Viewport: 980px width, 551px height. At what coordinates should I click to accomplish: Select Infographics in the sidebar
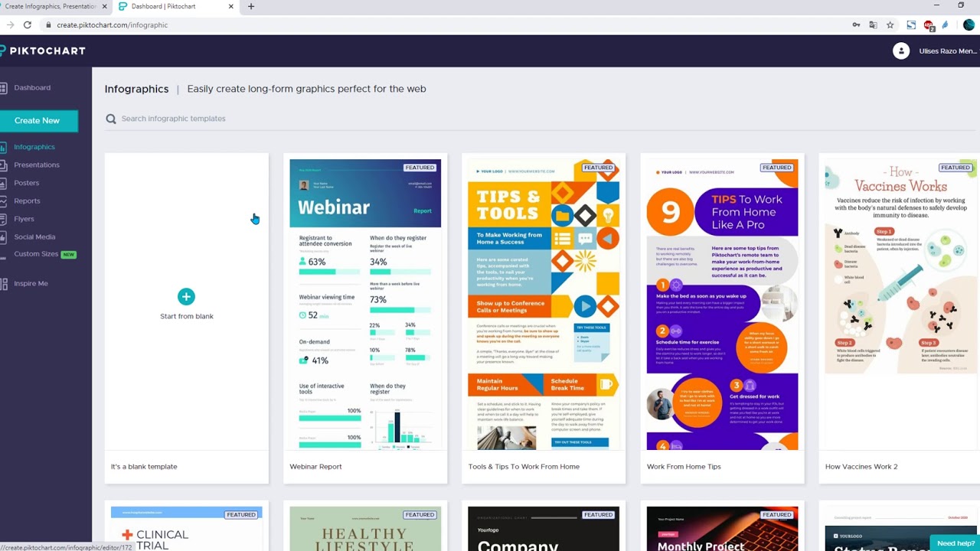pos(34,147)
